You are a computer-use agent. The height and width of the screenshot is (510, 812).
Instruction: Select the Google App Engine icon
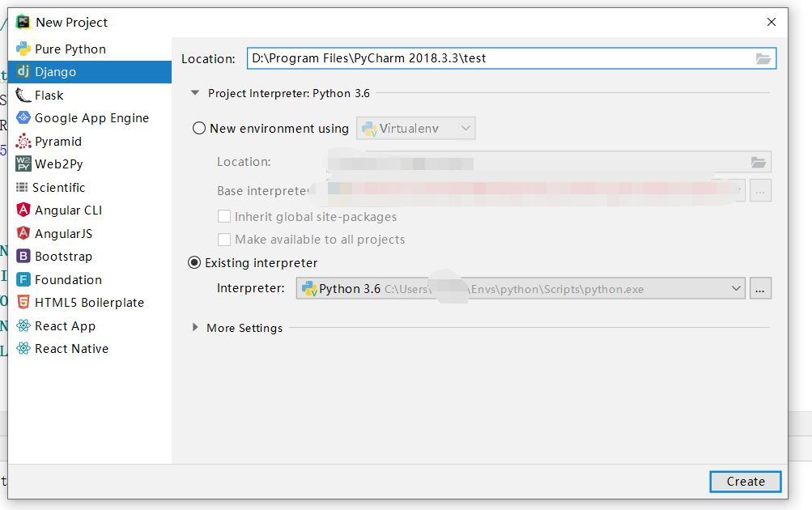pos(22,117)
